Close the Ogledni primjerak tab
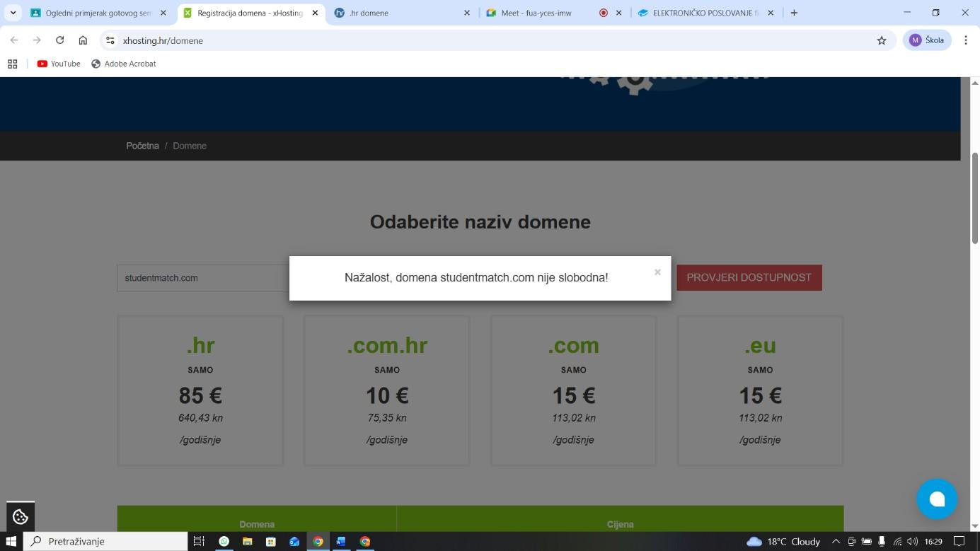Viewport: 980px width, 551px height. tap(163, 13)
